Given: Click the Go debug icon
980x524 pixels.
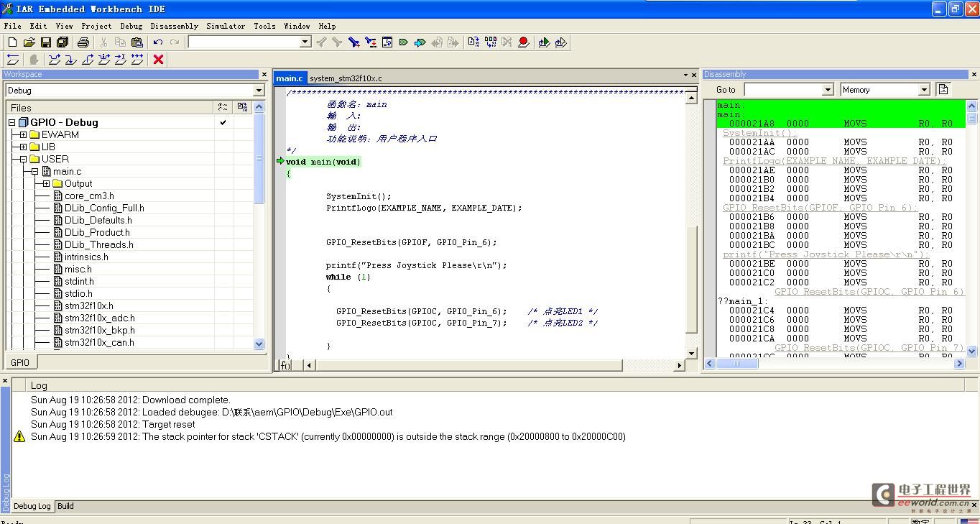Looking at the screenshot, I should click(x=137, y=60).
